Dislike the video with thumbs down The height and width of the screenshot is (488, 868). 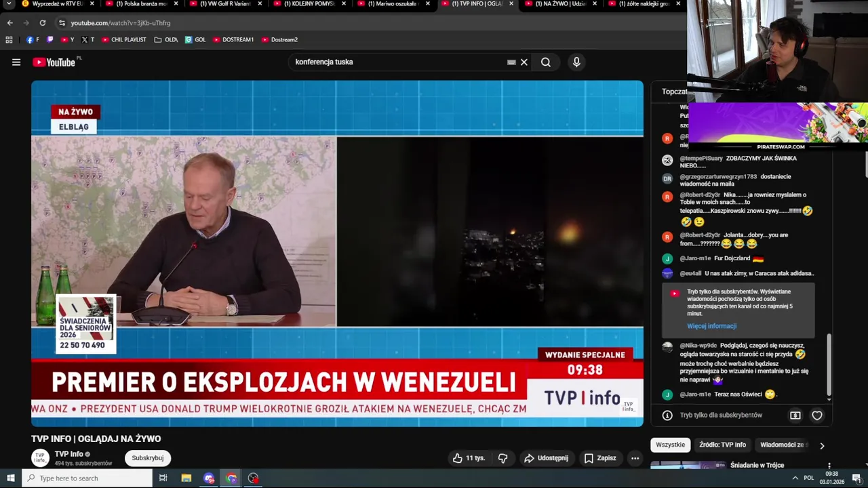point(502,458)
